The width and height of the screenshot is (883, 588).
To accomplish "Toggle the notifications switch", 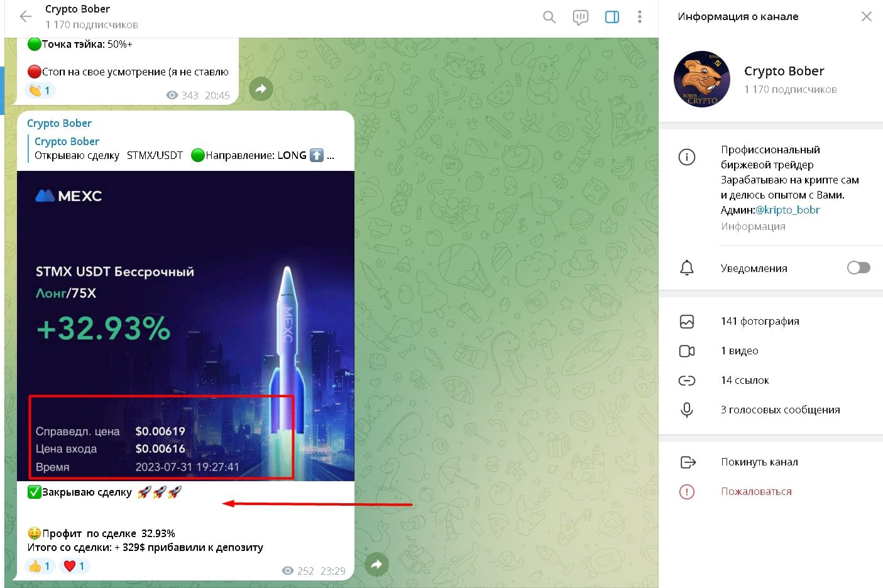I will (x=858, y=268).
